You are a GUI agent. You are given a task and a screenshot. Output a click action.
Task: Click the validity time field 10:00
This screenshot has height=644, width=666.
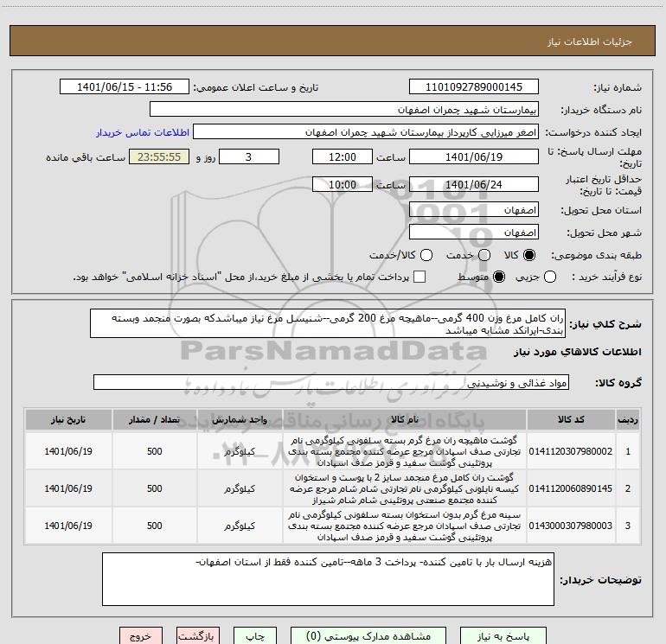tap(343, 184)
